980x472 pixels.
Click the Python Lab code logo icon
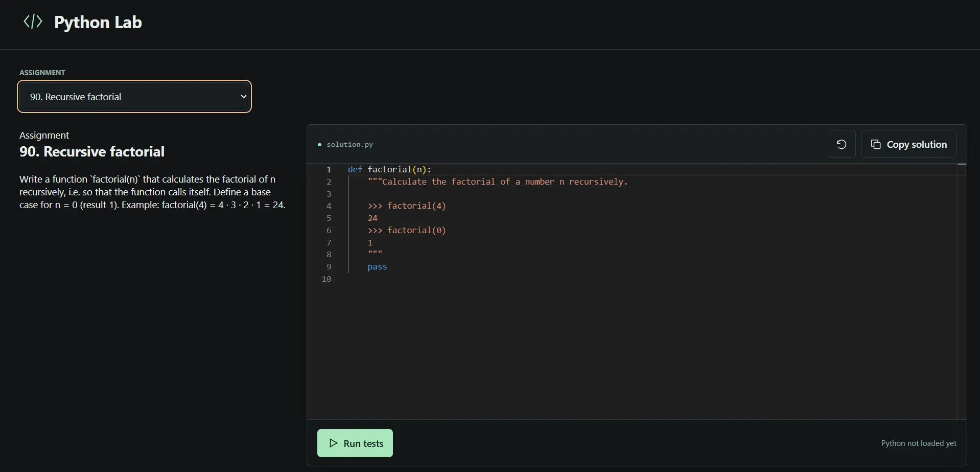[x=33, y=21]
